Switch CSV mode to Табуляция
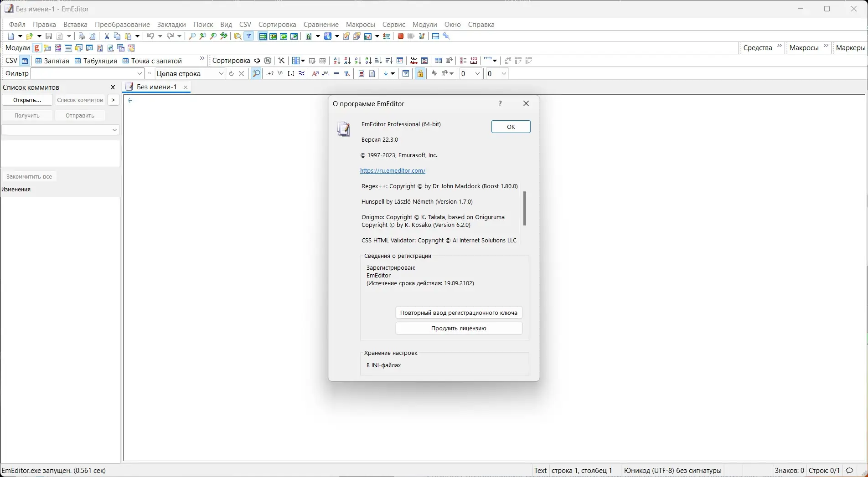 pos(95,61)
